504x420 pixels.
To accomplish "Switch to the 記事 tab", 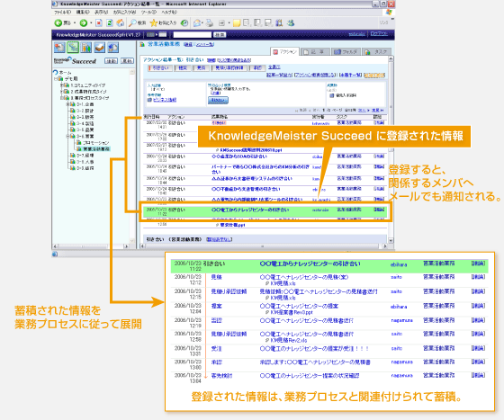I will (316, 51).
